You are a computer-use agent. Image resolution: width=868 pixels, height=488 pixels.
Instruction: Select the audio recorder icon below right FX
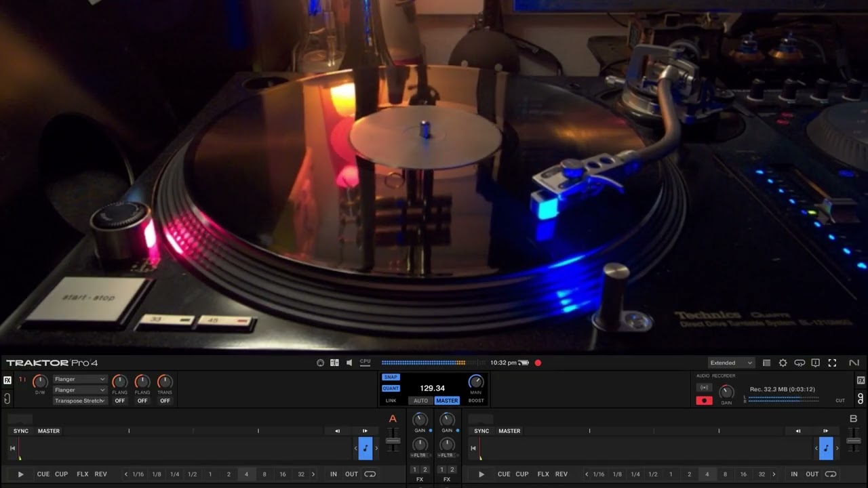coord(861,399)
